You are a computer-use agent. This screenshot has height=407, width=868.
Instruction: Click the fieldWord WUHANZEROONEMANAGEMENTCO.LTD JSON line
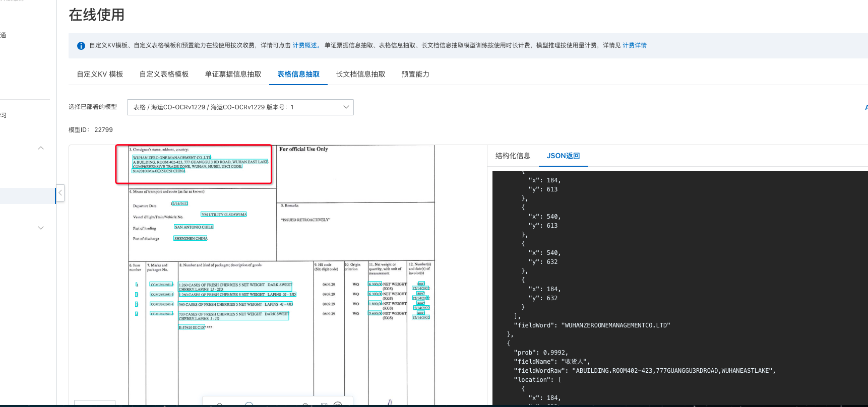tap(592, 325)
